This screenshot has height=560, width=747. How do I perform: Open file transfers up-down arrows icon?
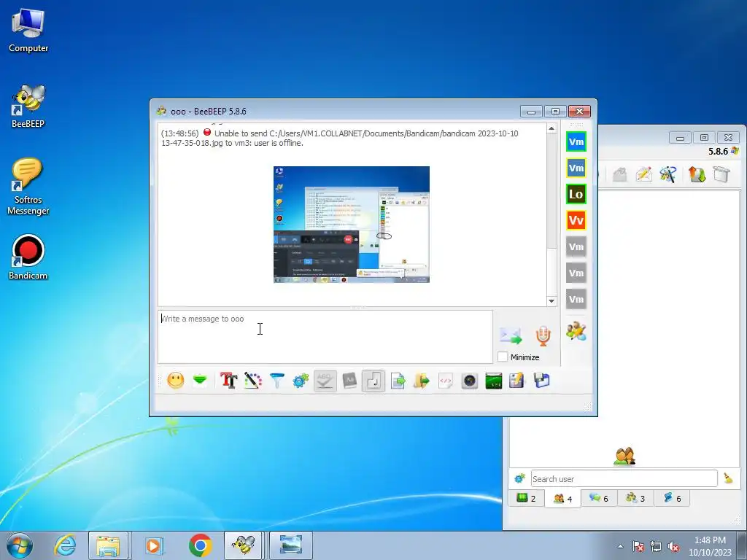coord(697,174)
